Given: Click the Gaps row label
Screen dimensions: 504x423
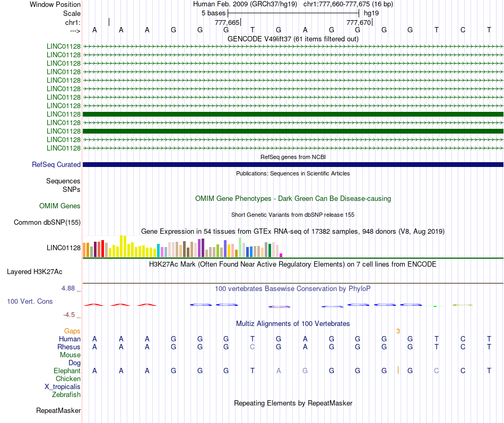Looking at the screenshot, I should point(72,331).
